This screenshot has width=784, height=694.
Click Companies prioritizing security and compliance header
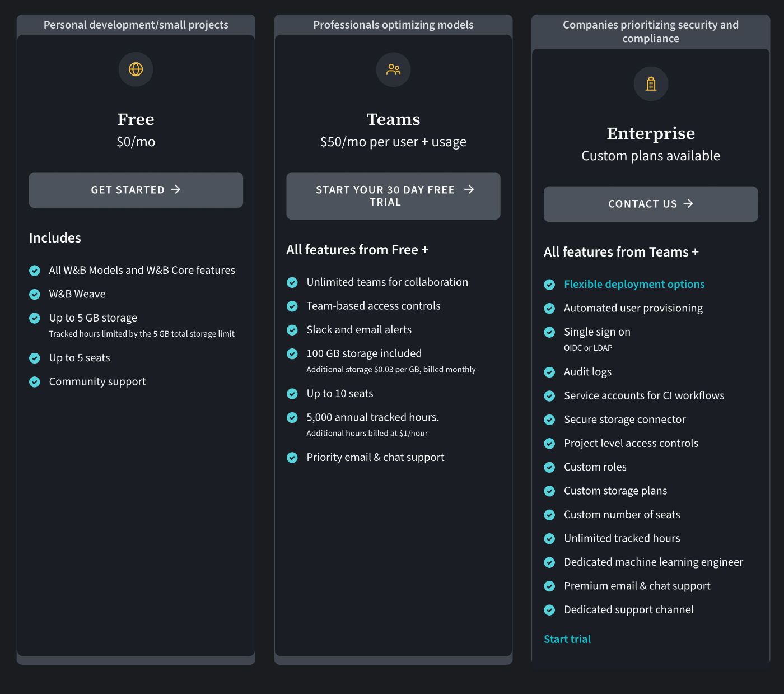651,31
